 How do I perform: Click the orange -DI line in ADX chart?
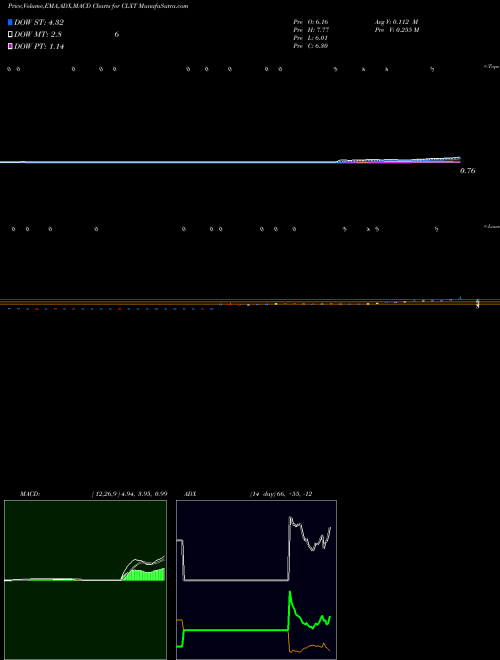pos(309,646)
